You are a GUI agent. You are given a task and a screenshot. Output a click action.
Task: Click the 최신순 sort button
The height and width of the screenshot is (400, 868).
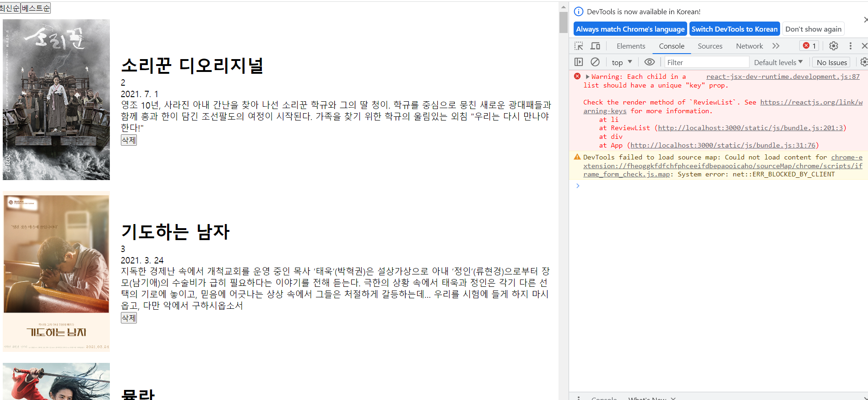[10, 8]
